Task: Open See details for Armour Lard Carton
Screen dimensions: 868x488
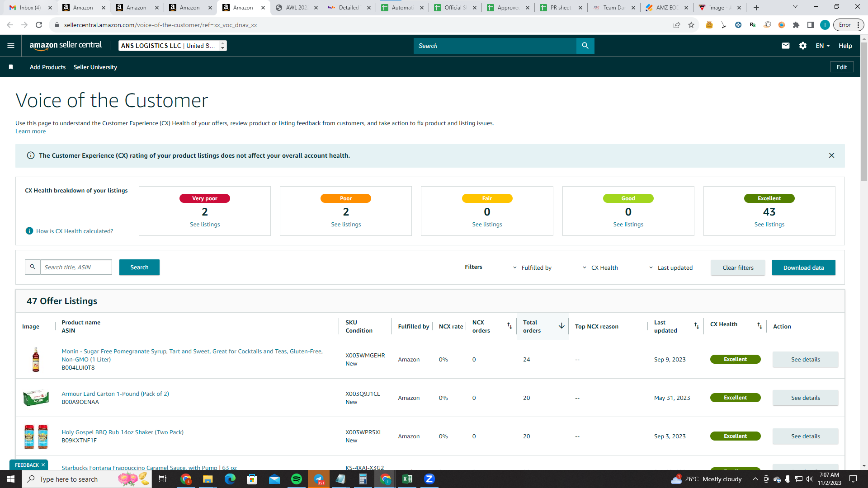Action: click(805, 398)
